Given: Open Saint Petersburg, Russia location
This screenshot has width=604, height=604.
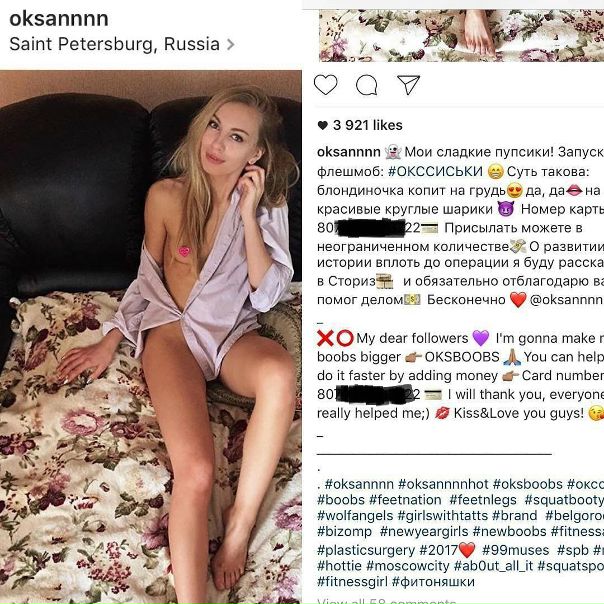Looking at the screenshot, I should (114, 44).
